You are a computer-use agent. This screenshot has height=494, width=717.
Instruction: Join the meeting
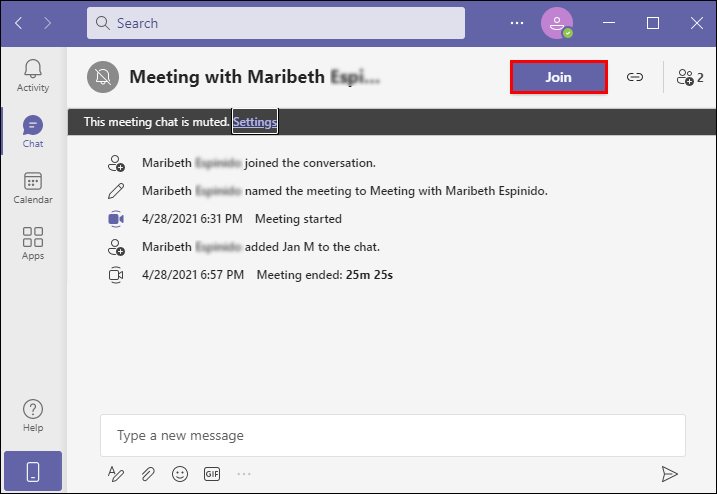click(x=558, y=77)
